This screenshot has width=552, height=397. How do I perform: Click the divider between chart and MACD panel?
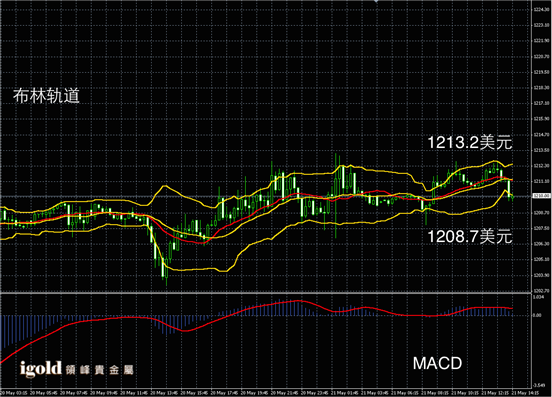(265, 292)
